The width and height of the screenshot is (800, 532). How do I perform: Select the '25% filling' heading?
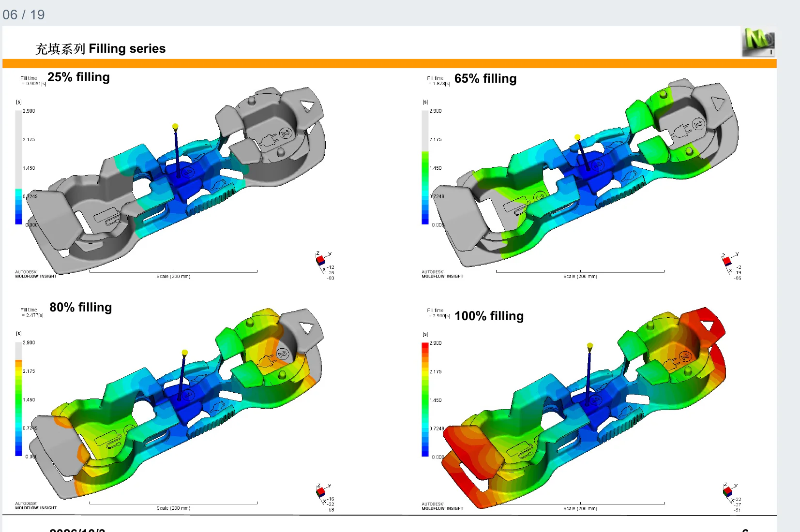click(79, 77)
